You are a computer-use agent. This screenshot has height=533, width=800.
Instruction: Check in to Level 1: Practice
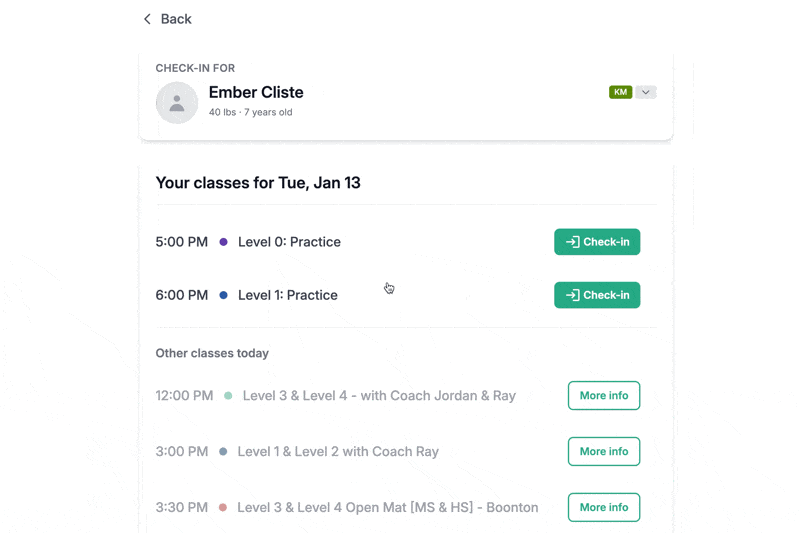pyautogui.click(x=597, y=295)
